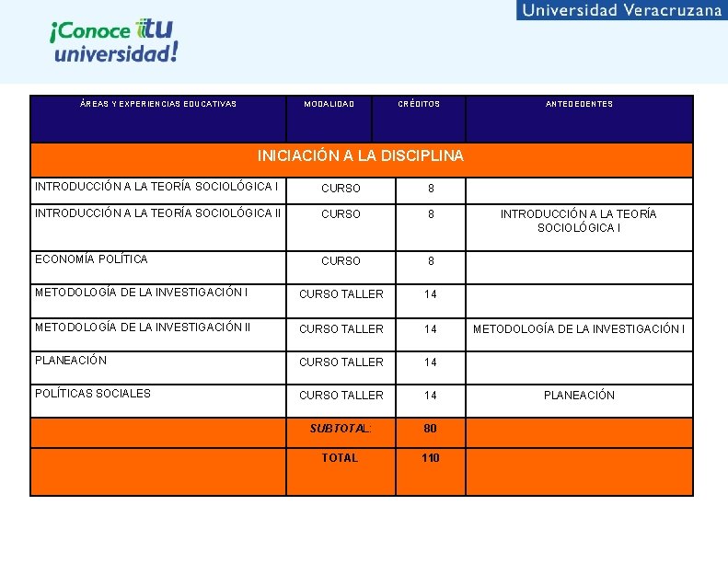Screen dimensions: 728x563
Task: Select antecedent PLANEACIÓN in Políticas Sociales row
Action: click(x=579, y=396)
